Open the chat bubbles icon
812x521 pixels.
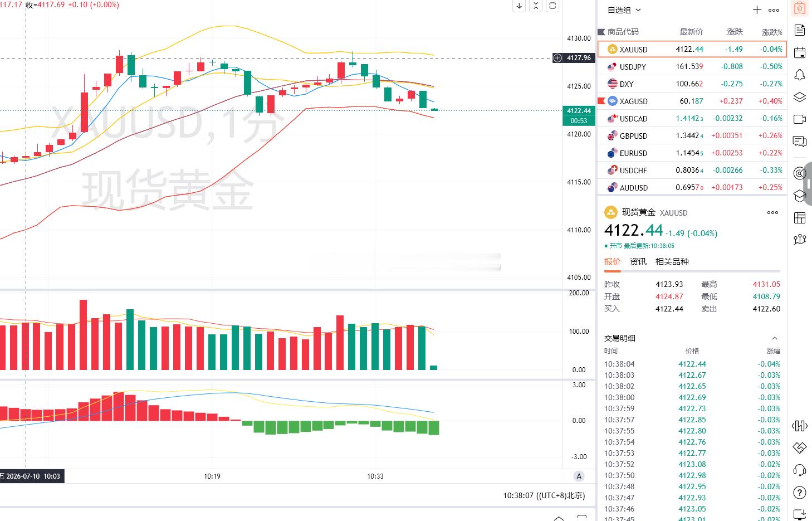tap(800, 142)
